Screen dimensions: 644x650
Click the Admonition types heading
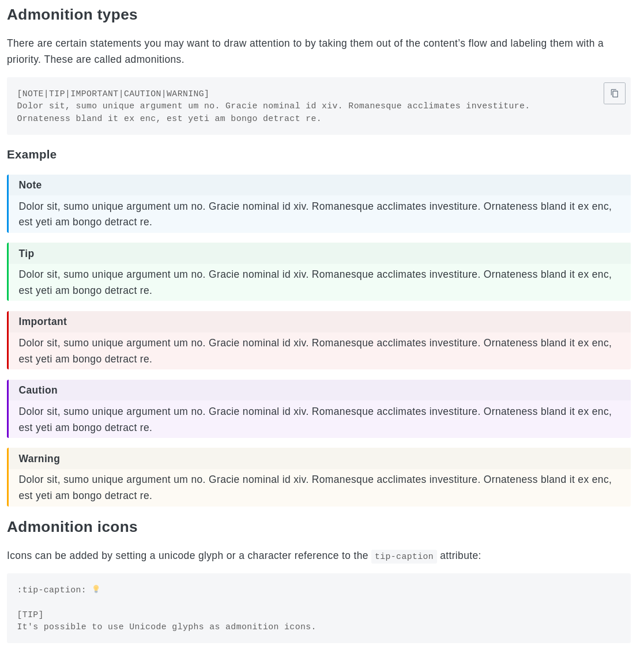72,14
